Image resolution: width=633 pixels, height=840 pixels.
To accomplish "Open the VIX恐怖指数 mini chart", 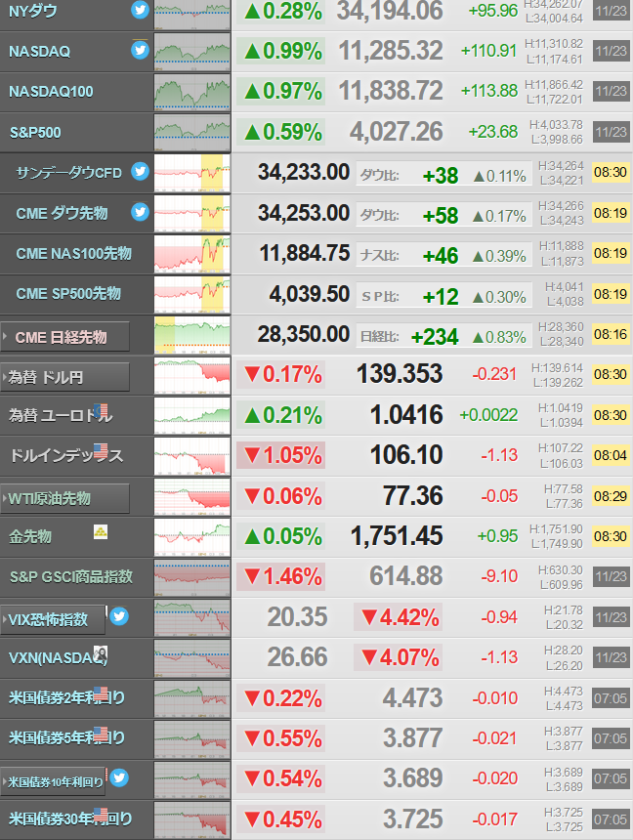I will point(191,617).
